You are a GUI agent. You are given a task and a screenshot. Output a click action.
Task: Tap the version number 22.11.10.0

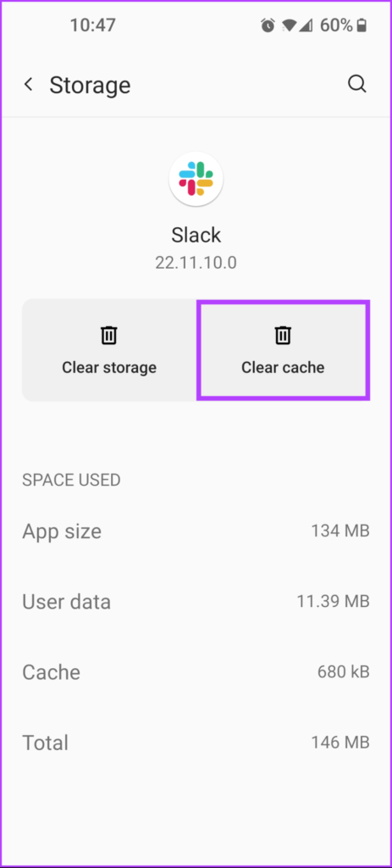pyautogui.click(x=196, y=263)
